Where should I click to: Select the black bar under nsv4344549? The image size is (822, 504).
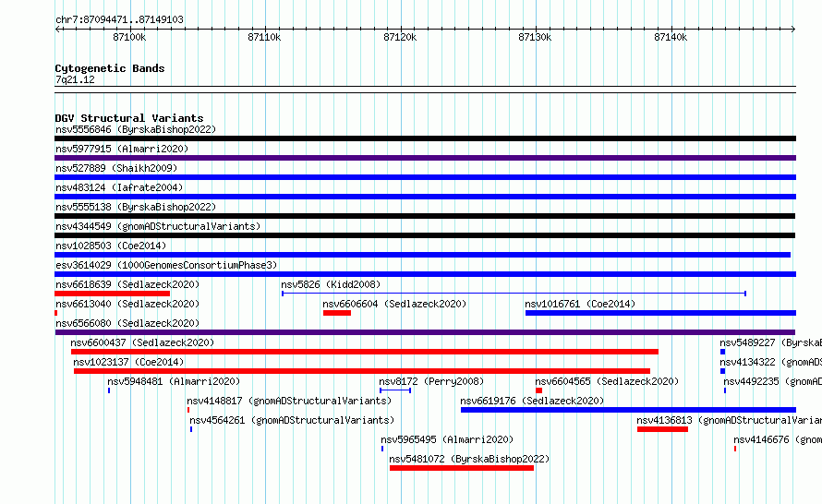[x=425, y=235]
